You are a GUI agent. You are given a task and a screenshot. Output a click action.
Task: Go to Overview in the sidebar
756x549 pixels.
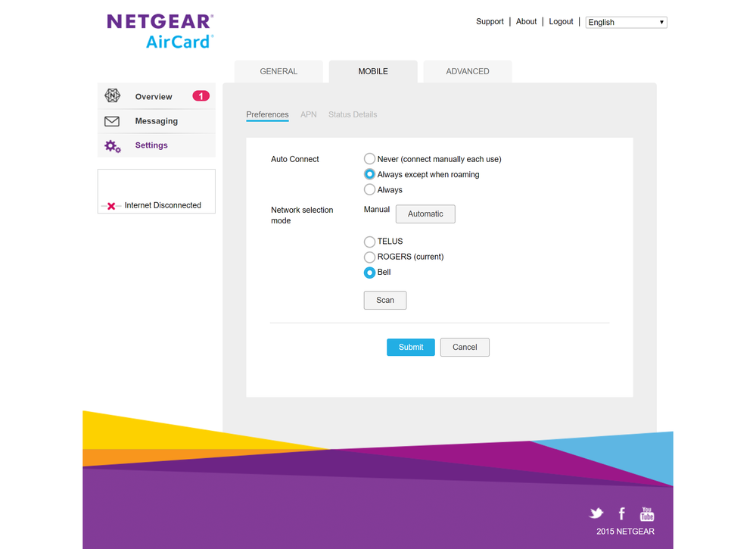point(156,96)
